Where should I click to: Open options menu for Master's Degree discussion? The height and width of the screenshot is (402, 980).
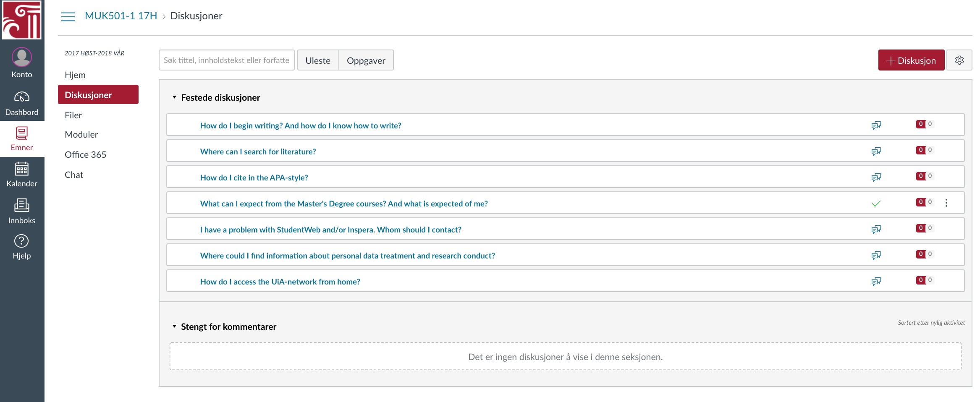pos(946,203)
